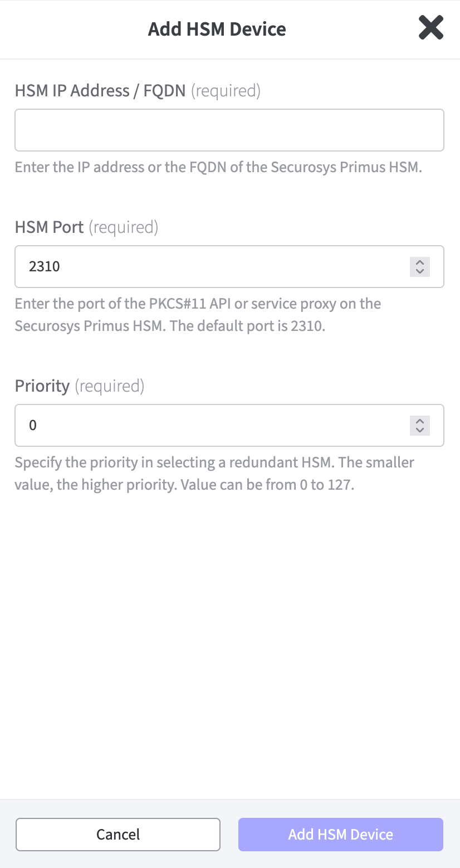Click the Securosys Primus HSM address hint
Screen dimensions: 460x868
218,167
